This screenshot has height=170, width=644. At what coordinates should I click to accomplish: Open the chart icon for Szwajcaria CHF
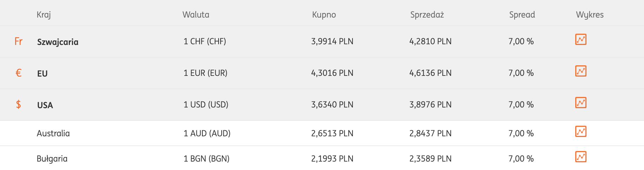click(581, 40)
